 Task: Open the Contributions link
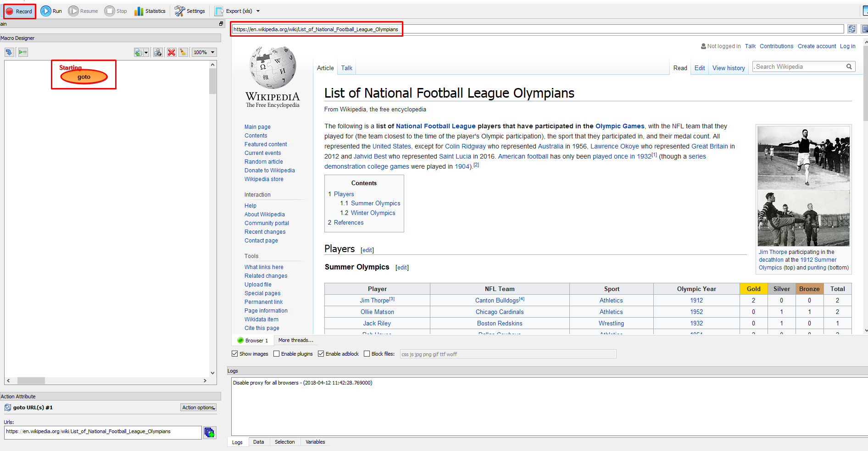pos(776,46)
